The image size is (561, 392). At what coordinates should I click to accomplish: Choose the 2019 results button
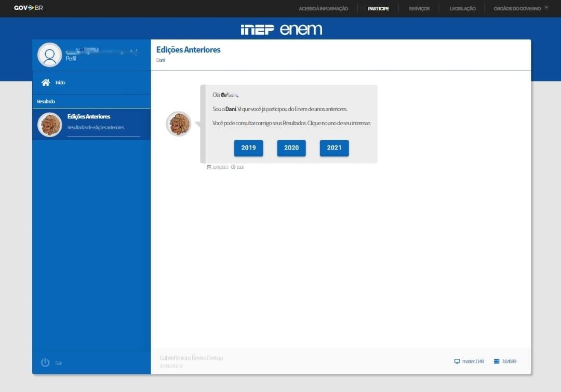click(x=248, y=148)
